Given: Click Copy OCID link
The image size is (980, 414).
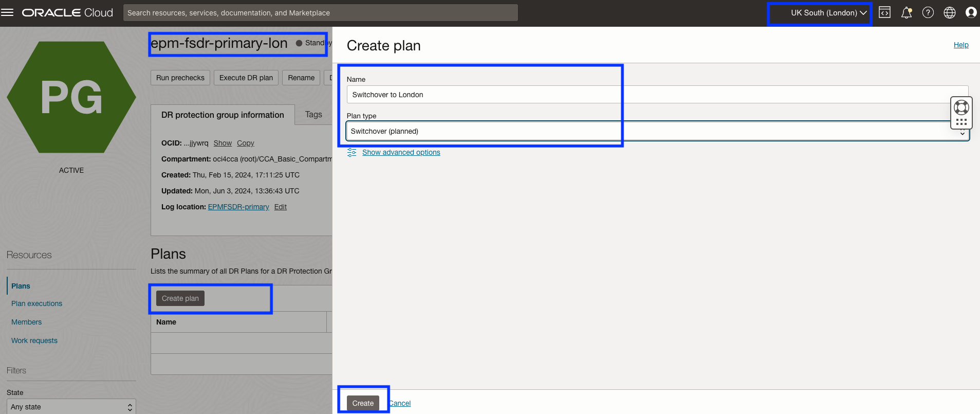Looking at the screenshot, I should click(246, 143).
